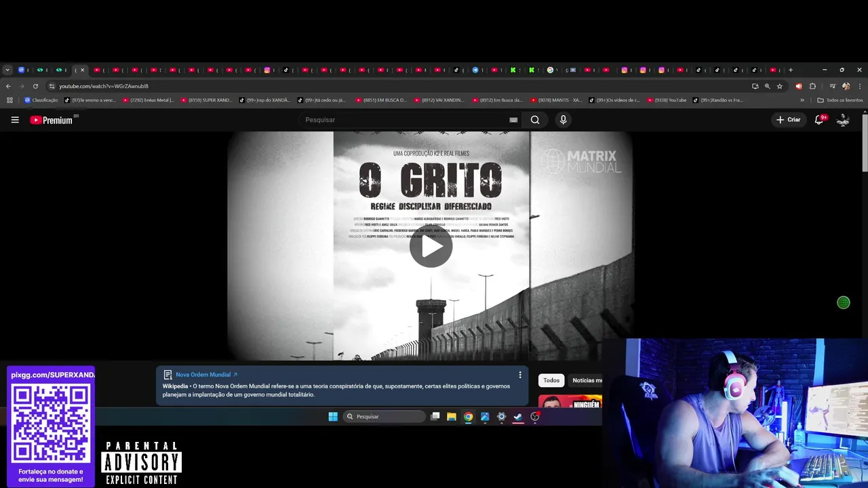Open Photos app on taskbar

485,417
